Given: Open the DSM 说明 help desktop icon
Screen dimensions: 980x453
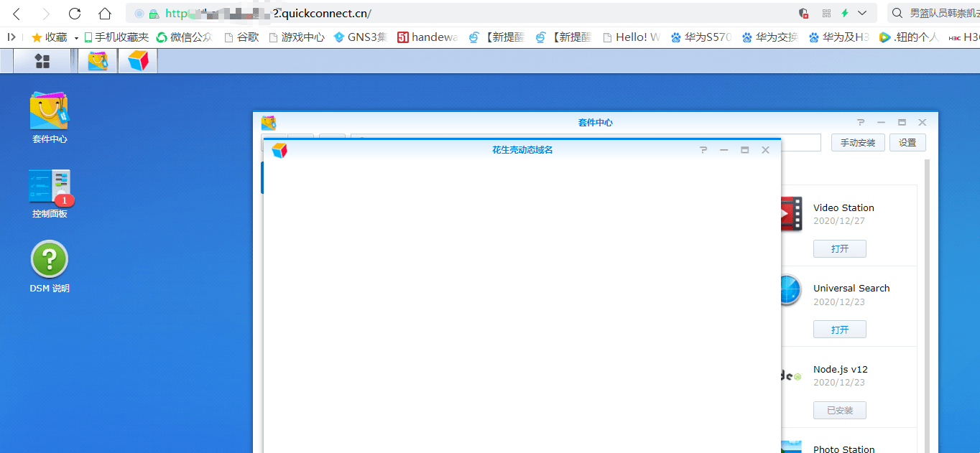Looking at the screenshot, I should [x=50, y=267].
